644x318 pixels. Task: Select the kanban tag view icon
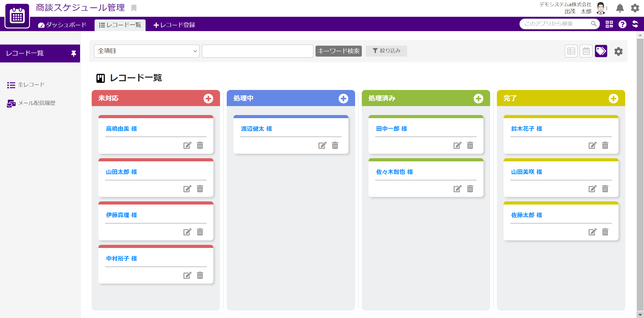pyautogui.click(x=601, y=51)
